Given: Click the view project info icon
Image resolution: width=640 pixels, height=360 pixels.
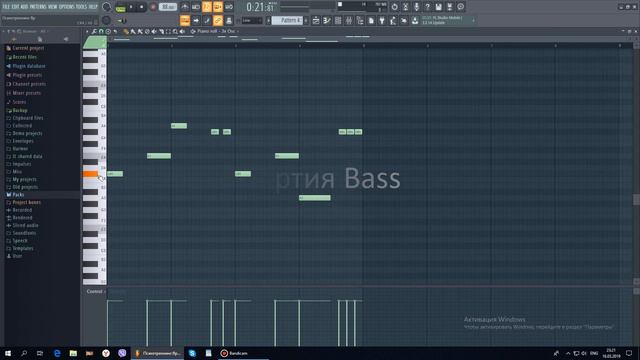Looking at the screenshot, I should pos(460,7).
